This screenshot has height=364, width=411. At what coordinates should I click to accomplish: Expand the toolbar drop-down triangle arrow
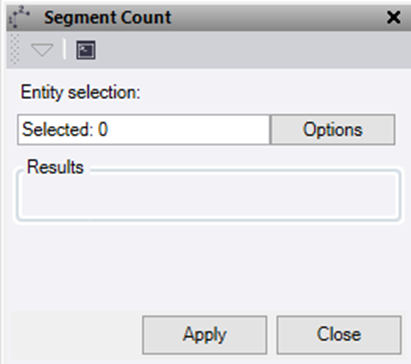click(42, 50)
